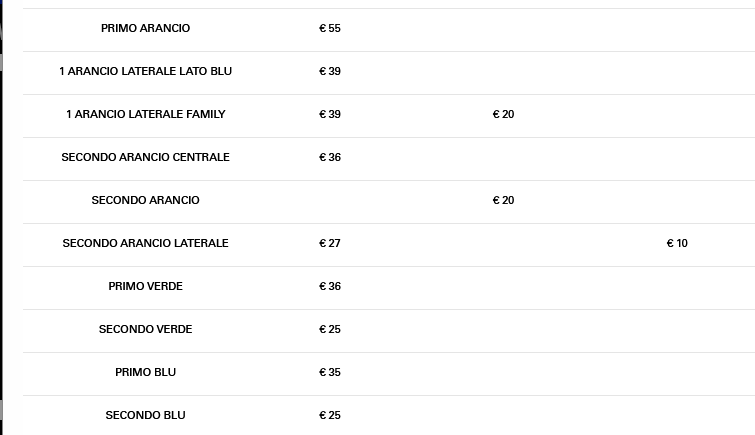Click the PRIMO VERDE row label
Viewport: 755px width, 435px height.
(145, 286)
